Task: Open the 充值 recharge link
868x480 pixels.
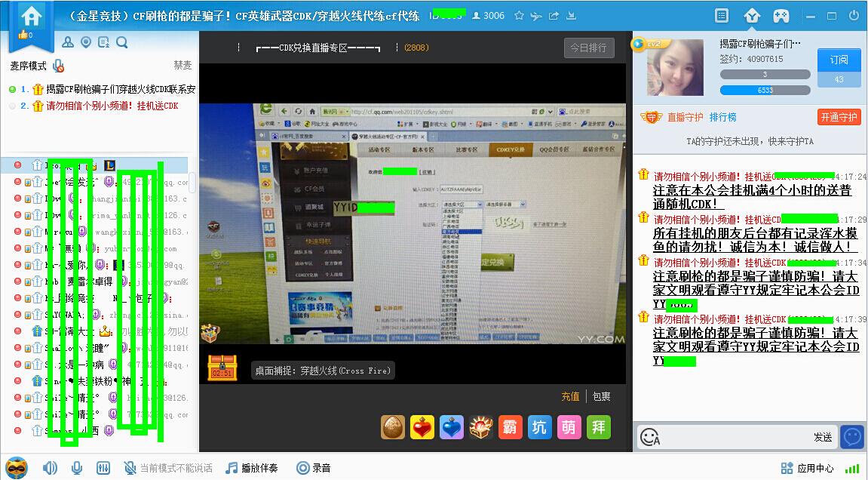Action: 570,396
